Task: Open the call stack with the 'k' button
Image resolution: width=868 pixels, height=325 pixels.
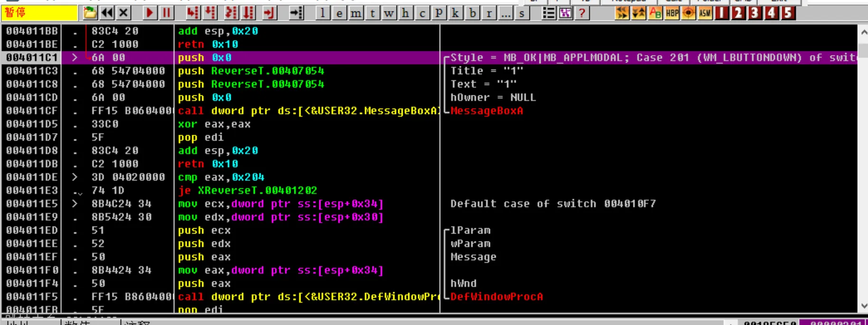Action: 455,13
